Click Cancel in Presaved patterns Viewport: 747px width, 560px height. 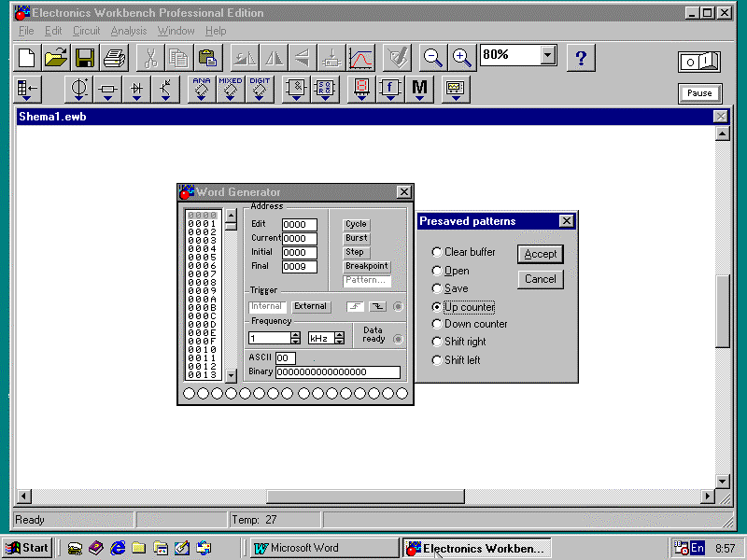coord(541,279)
